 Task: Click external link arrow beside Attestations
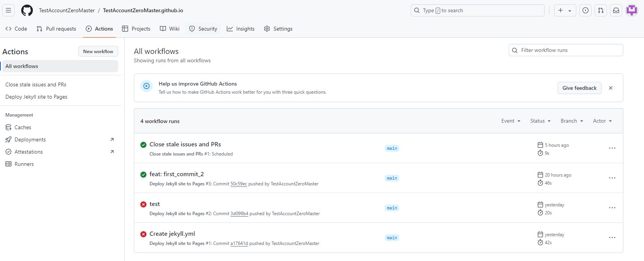point(112,152)
